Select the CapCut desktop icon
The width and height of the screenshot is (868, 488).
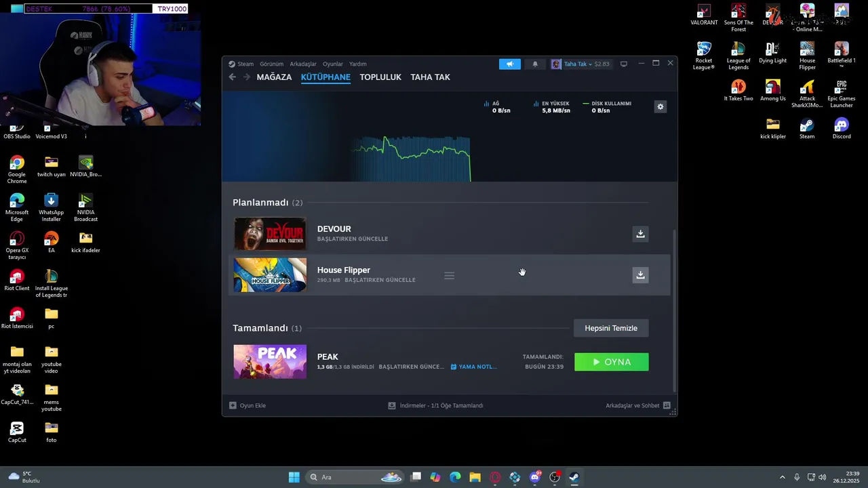coord(17,432)
